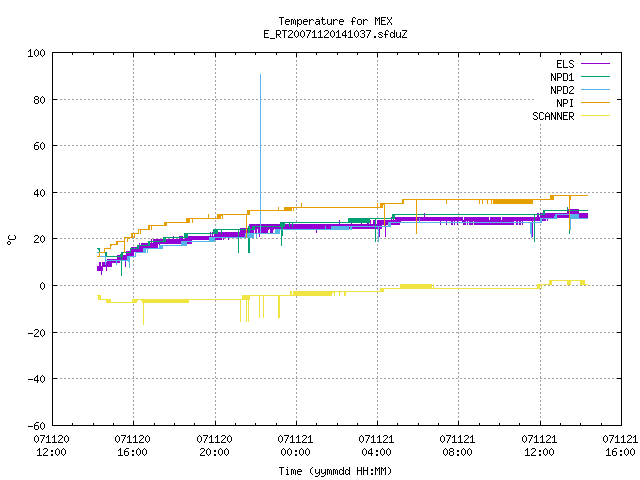Image resolution: width=640 pixels, height=480 pixels.
Task: Click the x-axis tick 071121 00:00
Action: point(295,446)
